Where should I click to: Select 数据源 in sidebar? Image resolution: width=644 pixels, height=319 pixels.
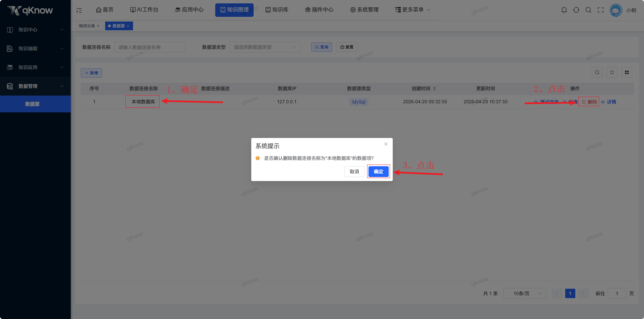pos(35,104)
